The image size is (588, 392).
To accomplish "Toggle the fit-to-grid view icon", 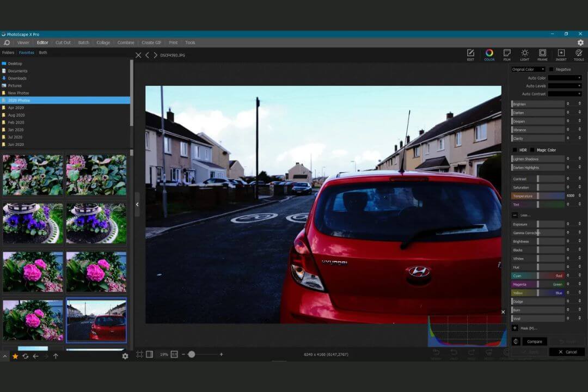I will tap(139, 354).
